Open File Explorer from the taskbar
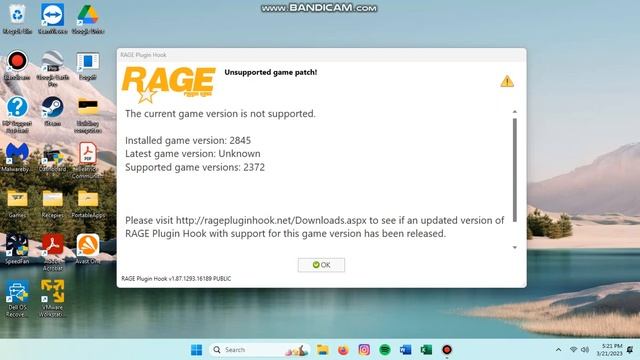The width and height of the screenshot is (640, 360). click(322, 350)
